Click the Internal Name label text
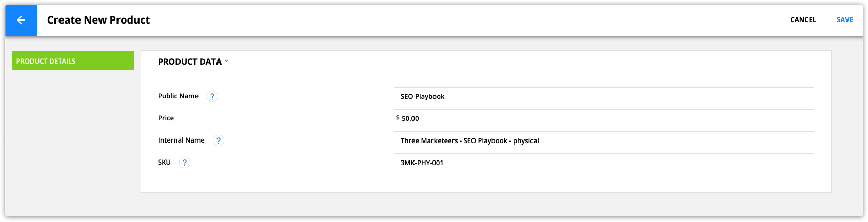This screenshot has height=222, width=868. pos(181,140)
